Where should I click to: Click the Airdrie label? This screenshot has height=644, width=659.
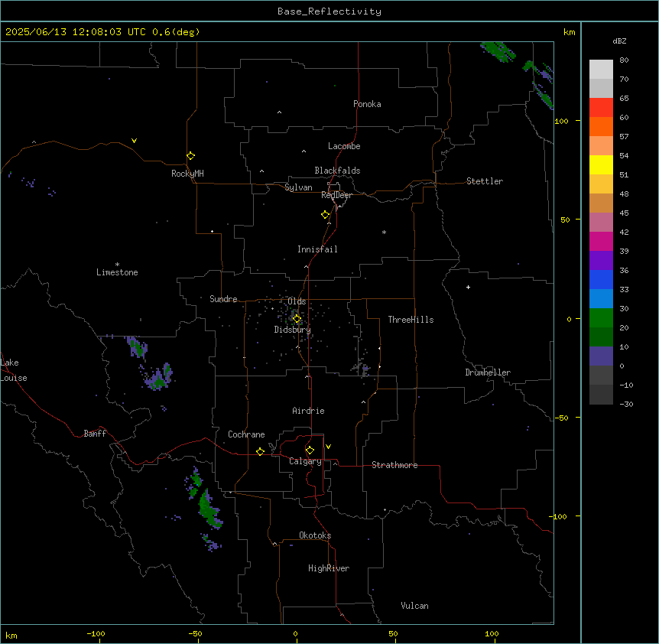pyautogui.click(x=308, y=411)
